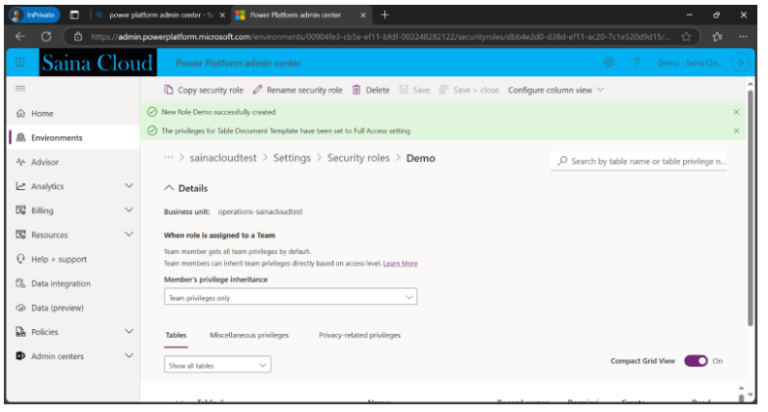This screenshot has width=768, height=412.
Task: Click the Policies icon in sidebar
Action: click(21, 332)
